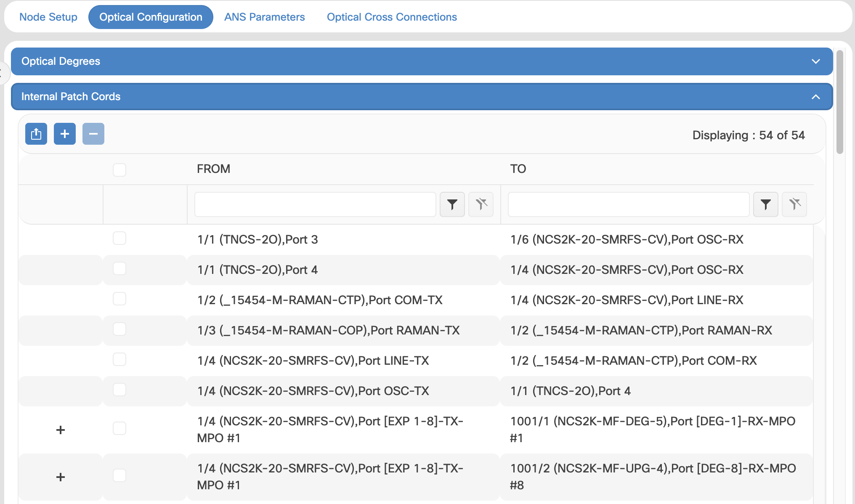
Task: Tick the RAMAN-CTP COM-TX row checkbox
Action: pyautogui.click(x=119, y=299)
